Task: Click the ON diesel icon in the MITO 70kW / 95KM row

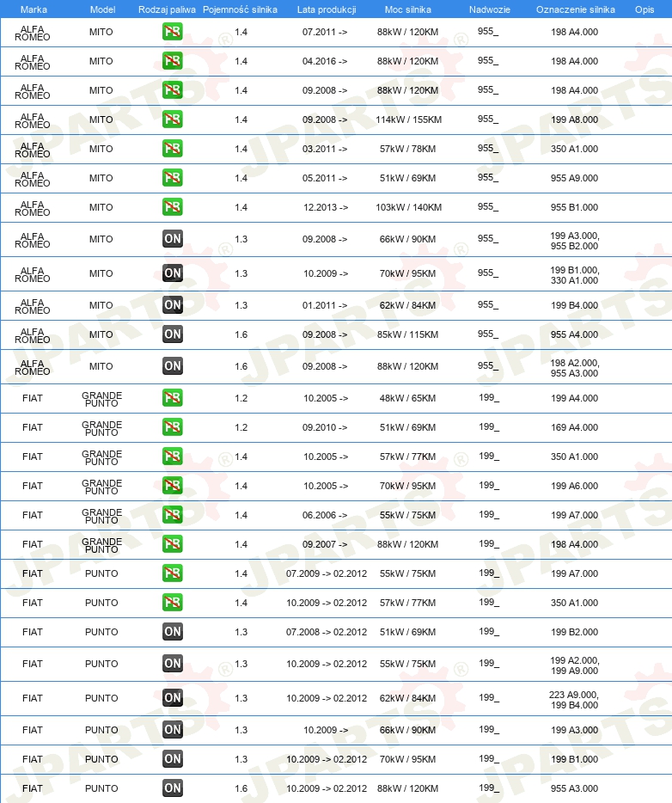Action: pos(172,273)
